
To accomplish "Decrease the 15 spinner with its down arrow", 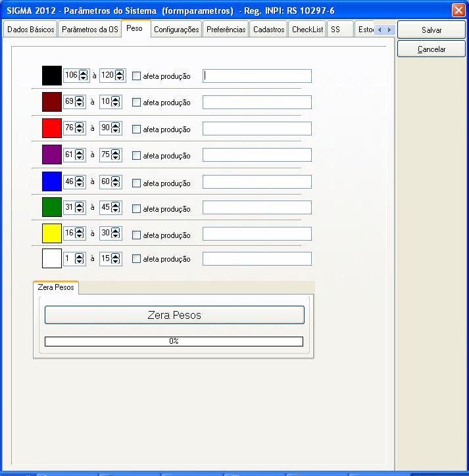I will pyautogui.click(x=115, y=261).
